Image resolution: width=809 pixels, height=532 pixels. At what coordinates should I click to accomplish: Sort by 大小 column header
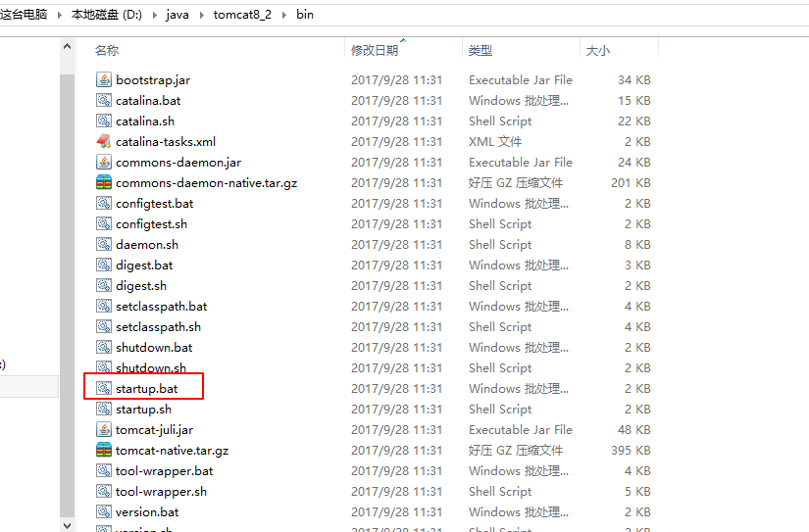(x=598, y=50)
